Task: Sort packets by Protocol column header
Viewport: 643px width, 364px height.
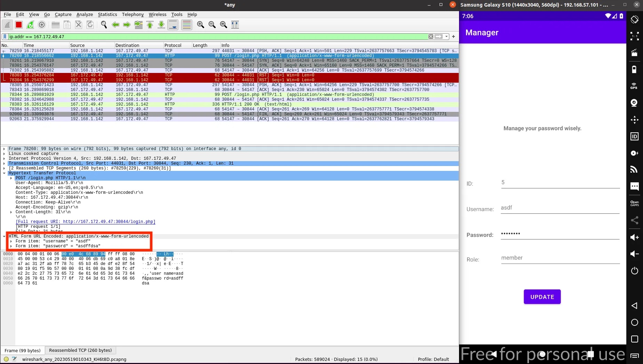Action: [x=177, y=45]
